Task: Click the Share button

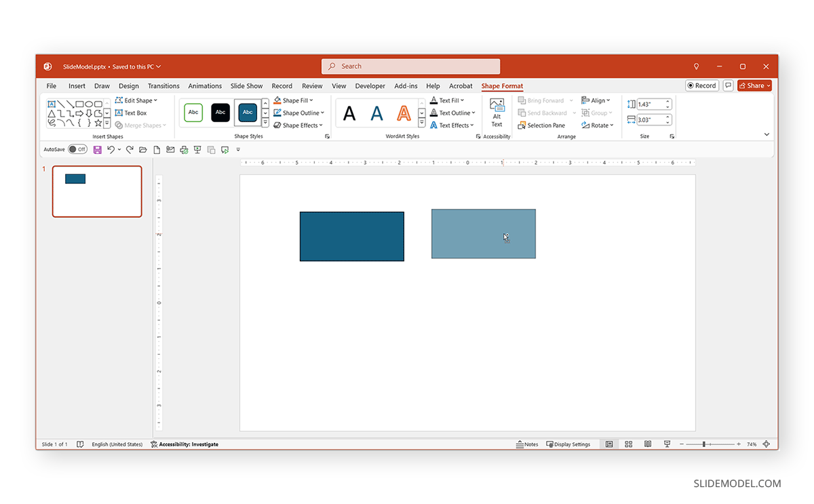Action: pyautogui.click(x=754, y=85)
